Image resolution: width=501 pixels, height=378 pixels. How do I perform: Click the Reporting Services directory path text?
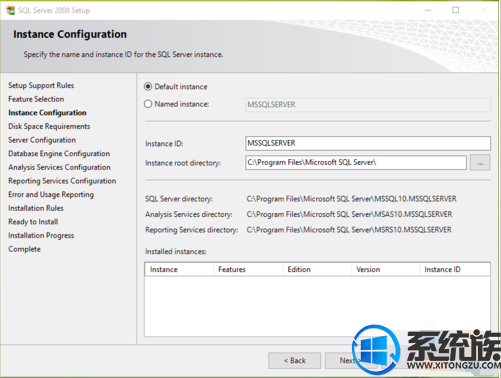(x=349, y=230)
